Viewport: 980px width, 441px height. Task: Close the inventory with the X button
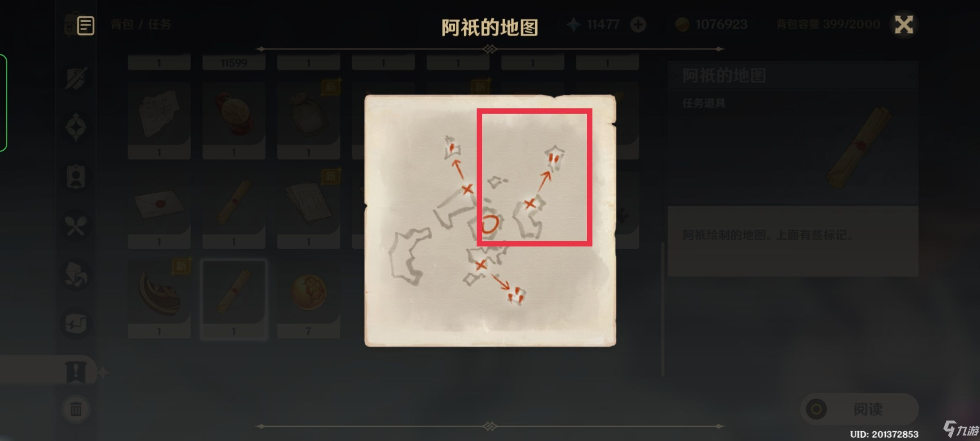click(904, 24)
